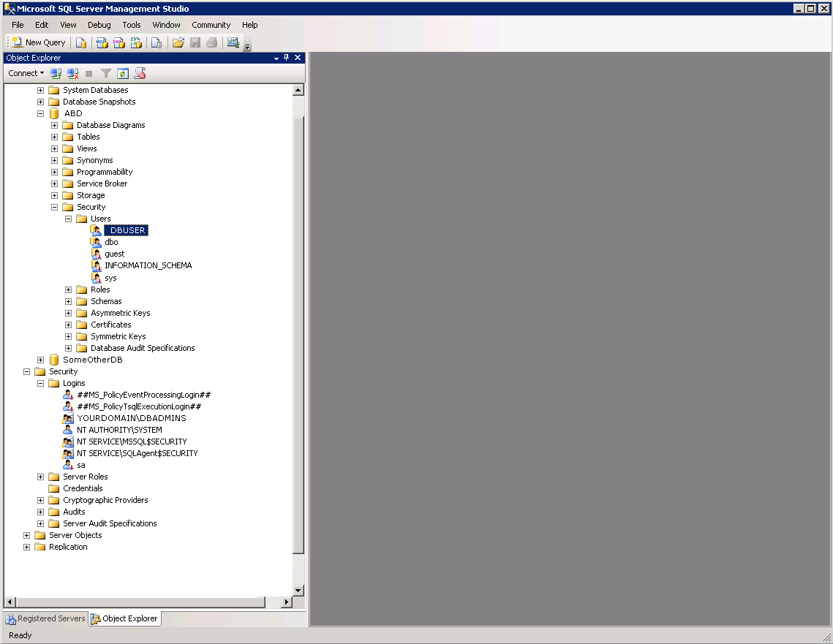This screenshot has height=644, width=833.
Task: Close the Object Explorer panel
Action: click(298, 57)
